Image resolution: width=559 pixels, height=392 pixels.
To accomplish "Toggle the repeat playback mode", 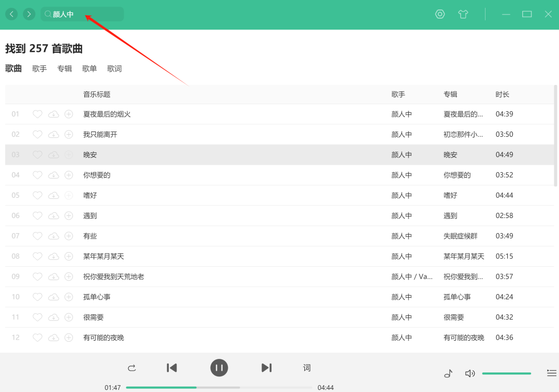I will [131, 368].
